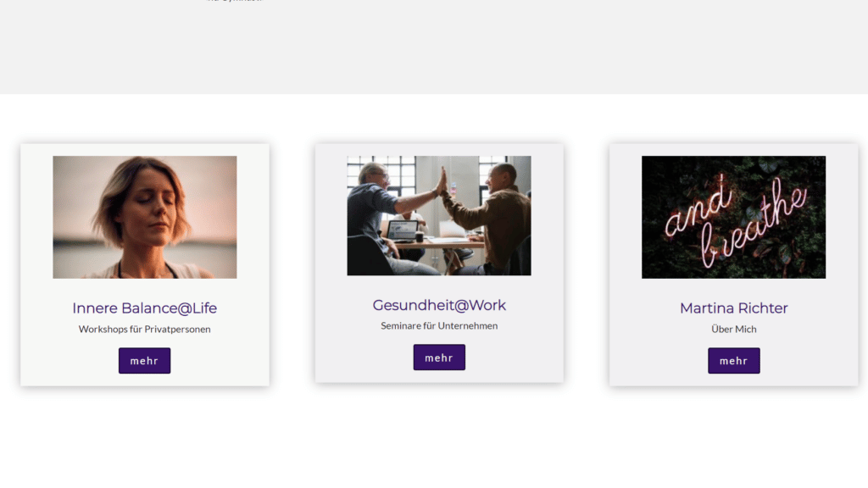Open the neon 'and breathe' image
The width and height of the screenshot is (868, 488).
pyautogui.click(x=733, y=217)
